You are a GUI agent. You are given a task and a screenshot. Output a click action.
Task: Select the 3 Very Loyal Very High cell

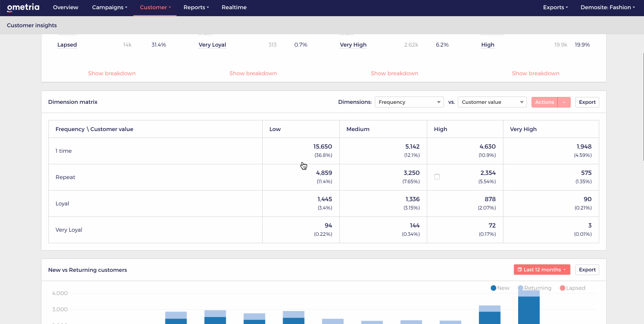click(x=551, y=230)
